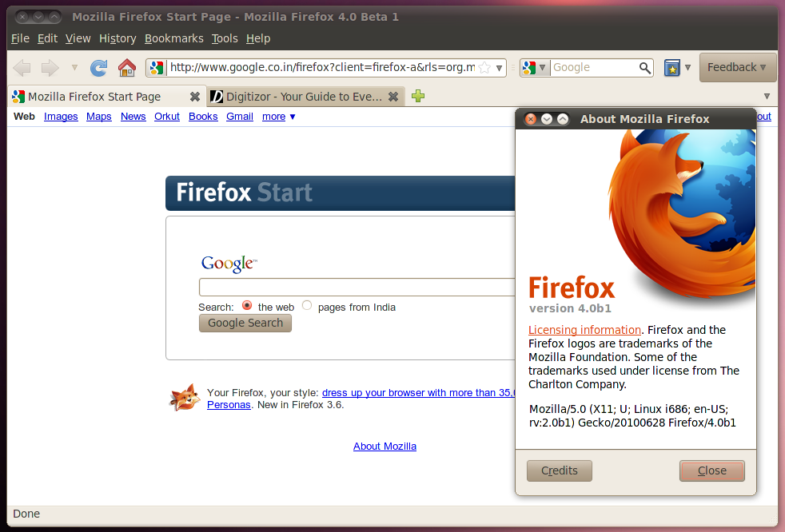785x532 pixels.
Task: Expand the search engine selector dropdown
Action: [x=535, y=68]
